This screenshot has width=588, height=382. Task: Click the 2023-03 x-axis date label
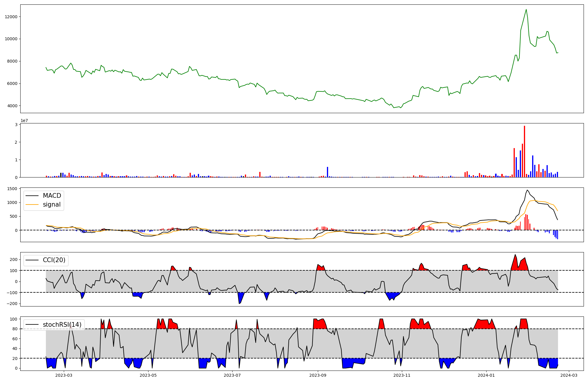click(x=64, y=375)
